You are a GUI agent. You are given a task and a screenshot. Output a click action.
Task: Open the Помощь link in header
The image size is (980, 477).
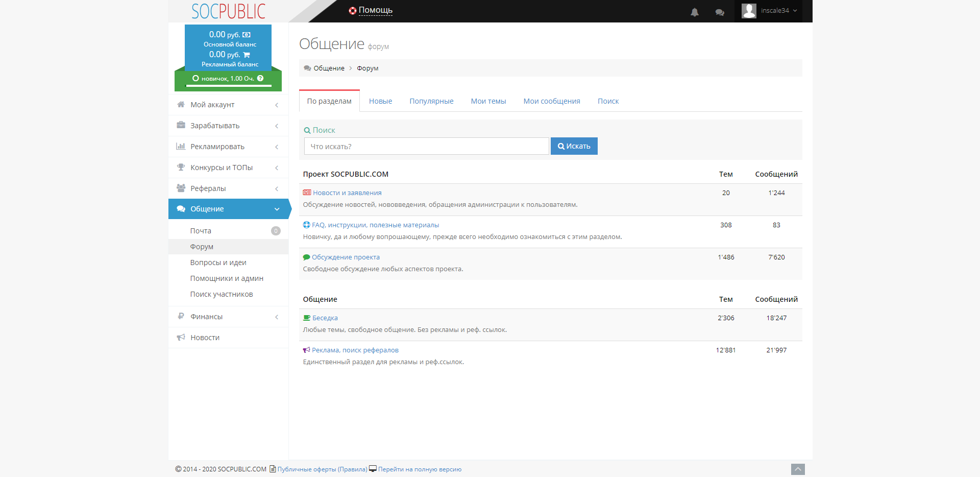pos(376,10)
